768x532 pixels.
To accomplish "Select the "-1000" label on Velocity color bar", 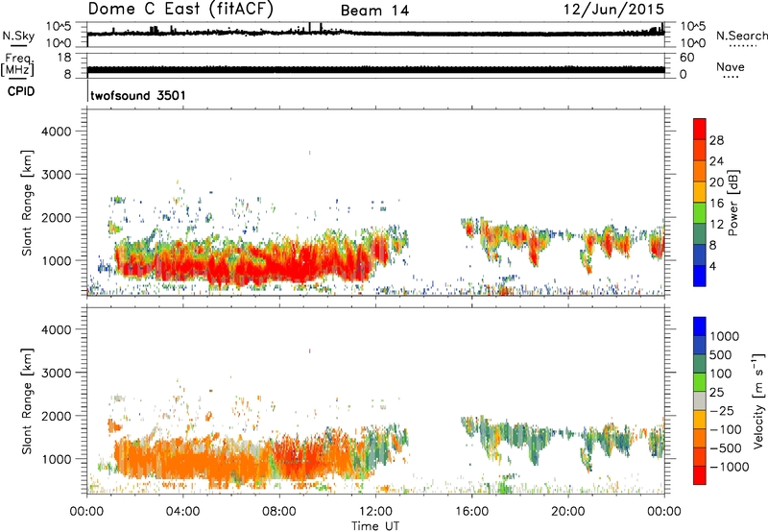I will tap(729, 467).
